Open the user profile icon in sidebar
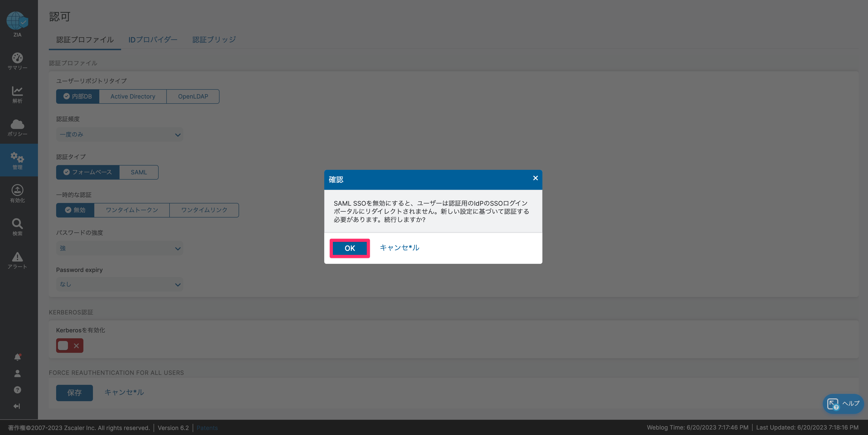Screen dimensions: 868x435 pyautogui.click(x=17, y=373)
